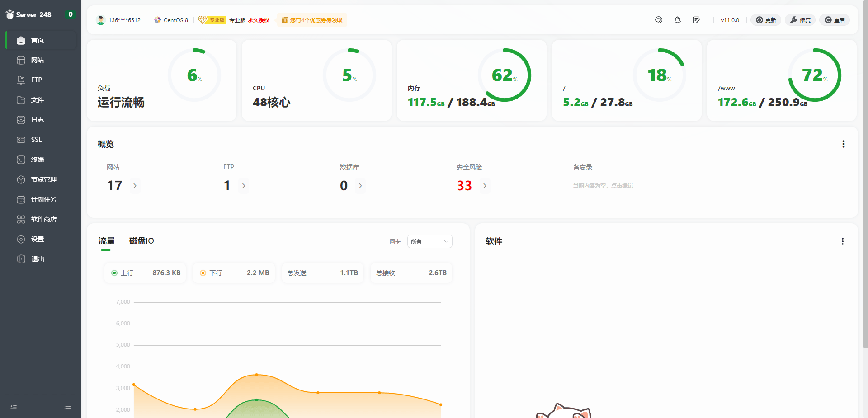Open the theme palette icon in header

pyautogui.click(x=659, y=20)
